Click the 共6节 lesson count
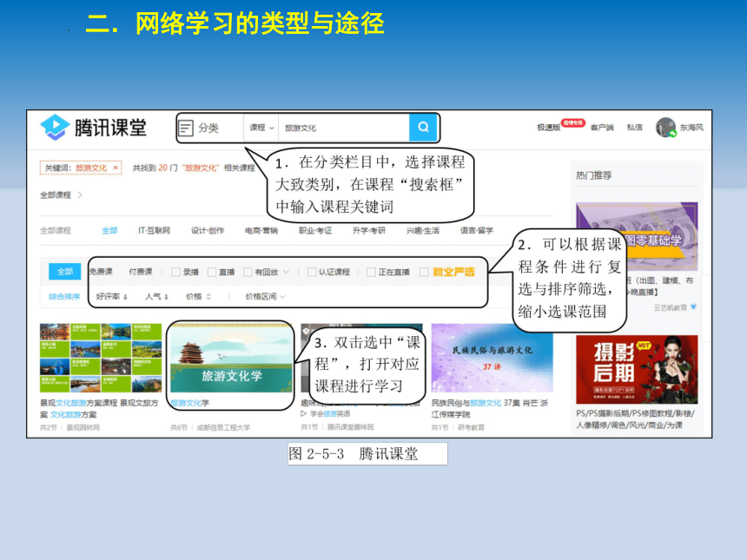This screenshot has height=560, width=747. pos(179,428)
